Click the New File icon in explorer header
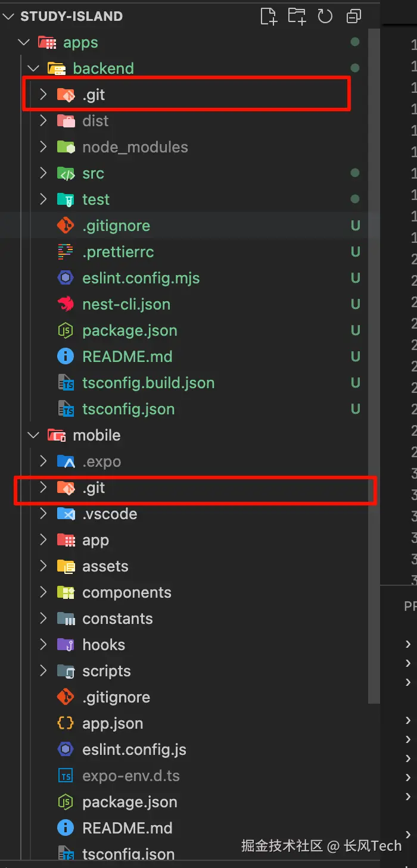The height and width of the screenshot is (868, 417). (269, 16)
